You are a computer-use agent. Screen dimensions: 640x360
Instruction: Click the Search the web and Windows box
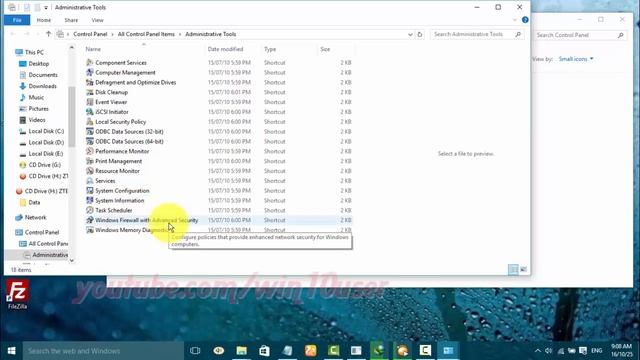pyautogui.click(x=103, y=351)
